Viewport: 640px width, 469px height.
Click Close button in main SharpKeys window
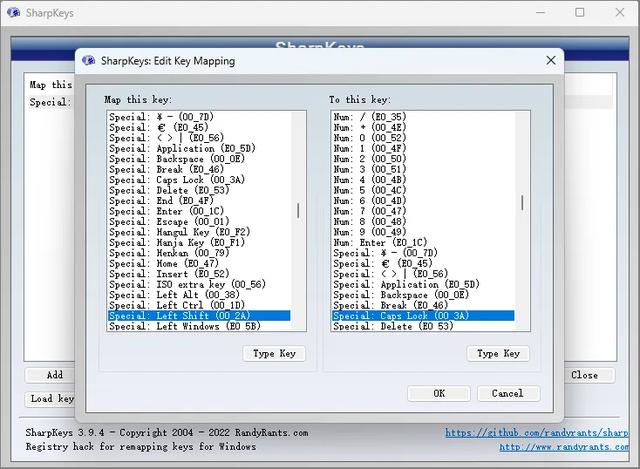588,375
